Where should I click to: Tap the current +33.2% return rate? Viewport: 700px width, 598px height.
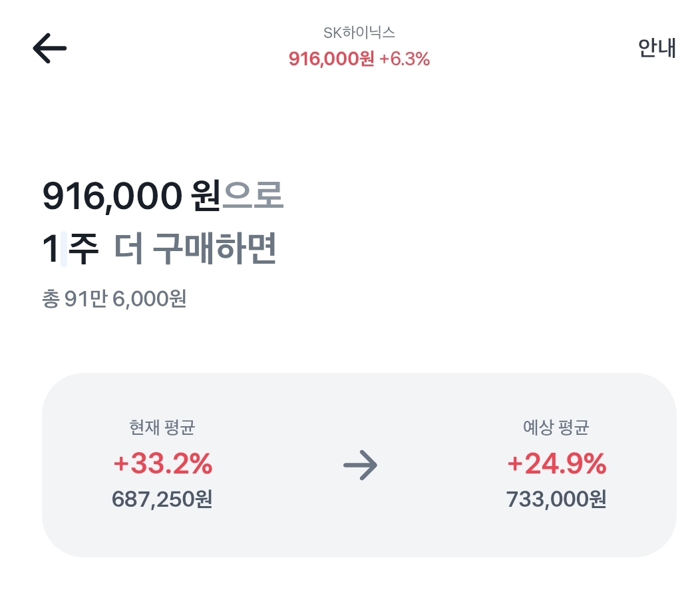(162, 464)
